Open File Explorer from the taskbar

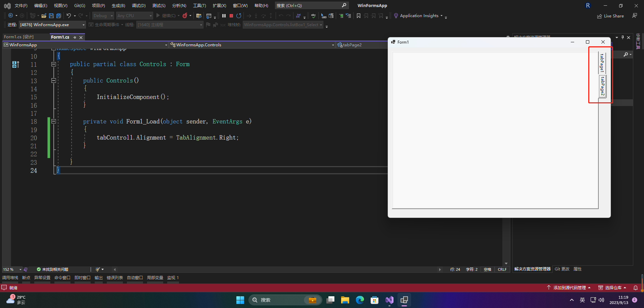click(345, 300)
